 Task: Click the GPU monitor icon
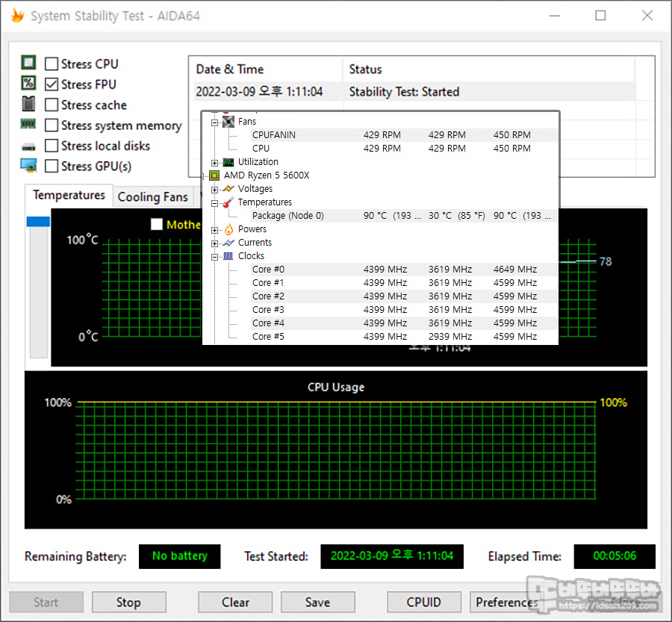(x=28, y=166)
